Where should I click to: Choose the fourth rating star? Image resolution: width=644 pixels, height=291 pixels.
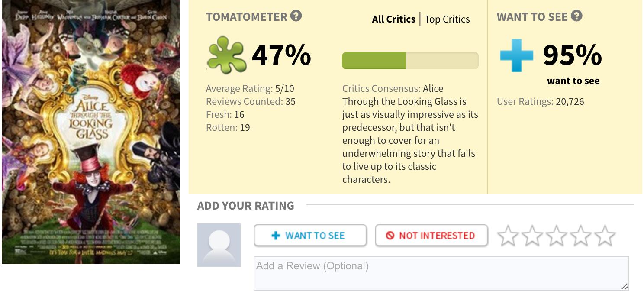click(x=580, y=236)
